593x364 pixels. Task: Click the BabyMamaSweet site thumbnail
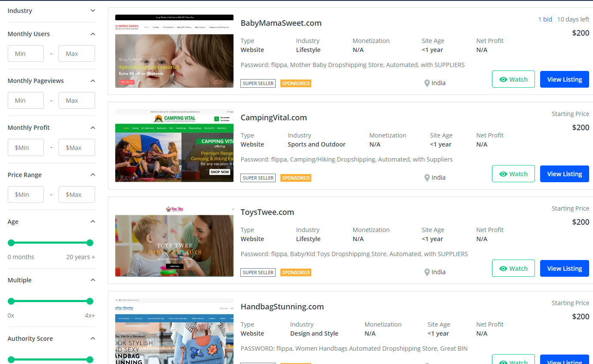(x=174, y=51)
